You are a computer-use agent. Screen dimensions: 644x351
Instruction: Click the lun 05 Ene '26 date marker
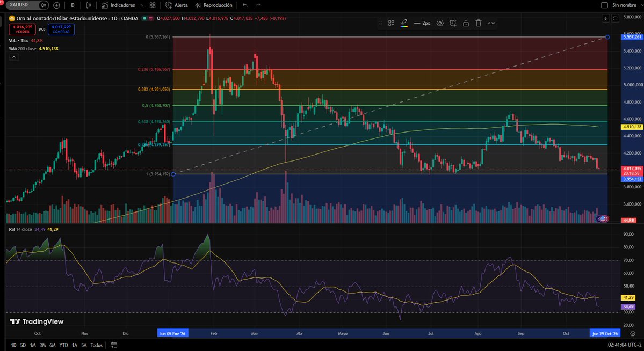pyautogui.click(x=172, y=334)
